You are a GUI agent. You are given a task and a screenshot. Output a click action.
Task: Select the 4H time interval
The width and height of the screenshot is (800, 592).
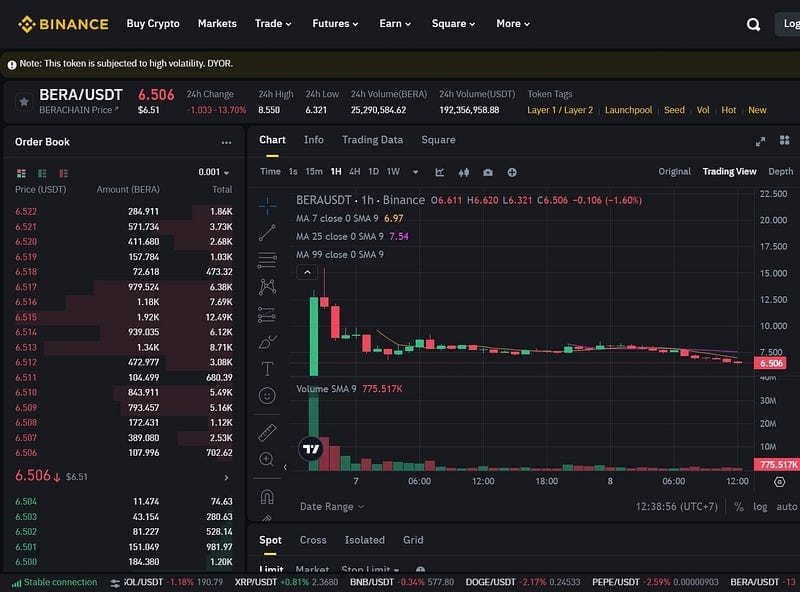pyautogui.click(x=354, y=172)
